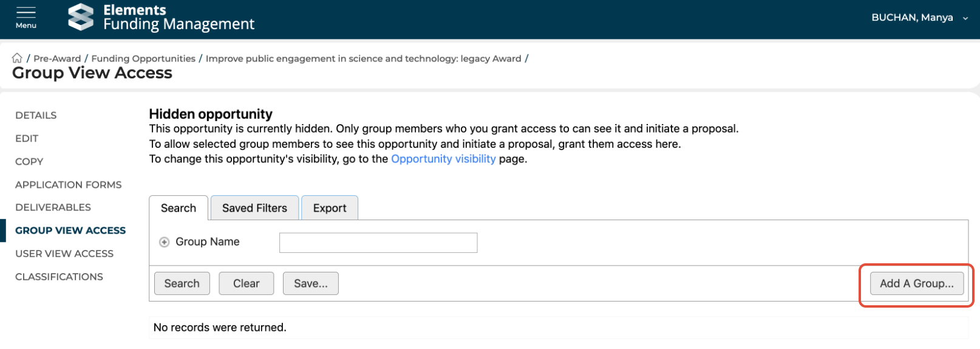The image size is (980, 349).
Task: Open DETAILS in the side navigation
Action: (x=36, y=116)
